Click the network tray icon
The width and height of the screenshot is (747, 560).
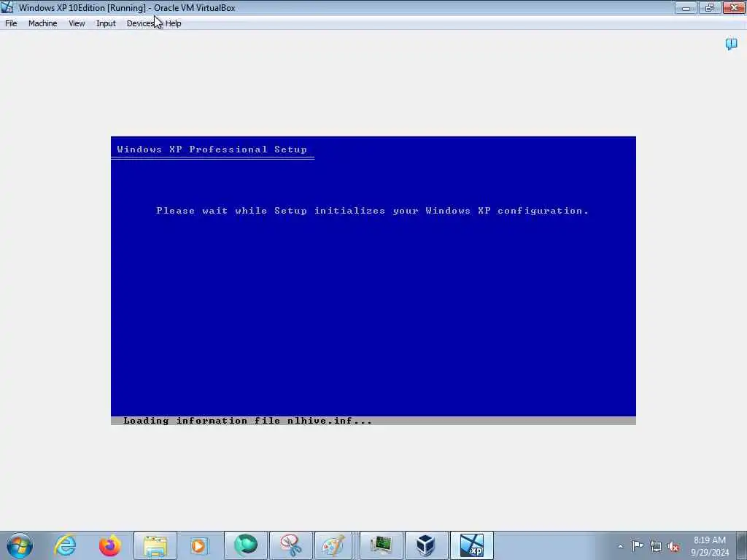coord(656,546)
